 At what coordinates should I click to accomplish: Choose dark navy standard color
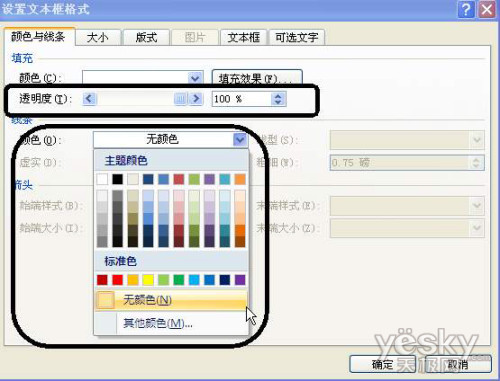(225, 280)
